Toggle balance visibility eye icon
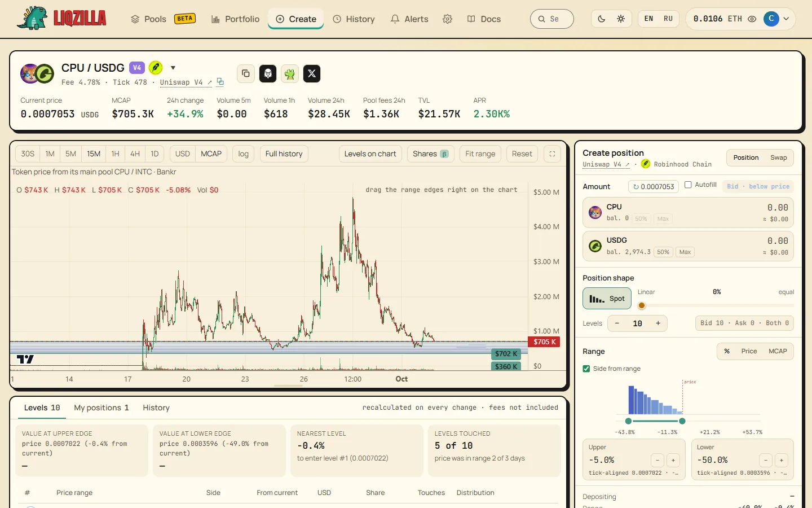Image resolution: width=812 pixels, height=508 pixels. pyautogui.click(x=752, y=19)
